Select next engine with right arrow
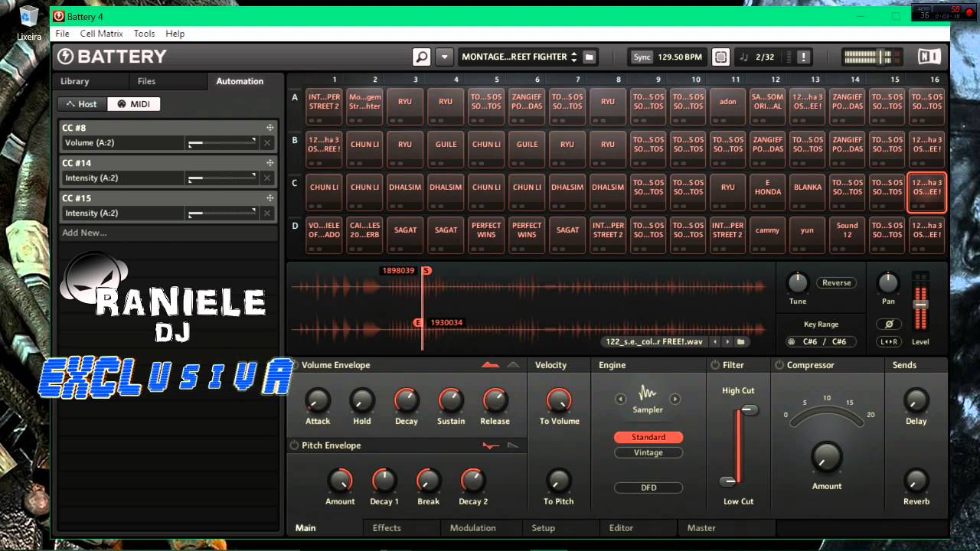Screen dimensions: 980x551 click(x=675, y=399)
